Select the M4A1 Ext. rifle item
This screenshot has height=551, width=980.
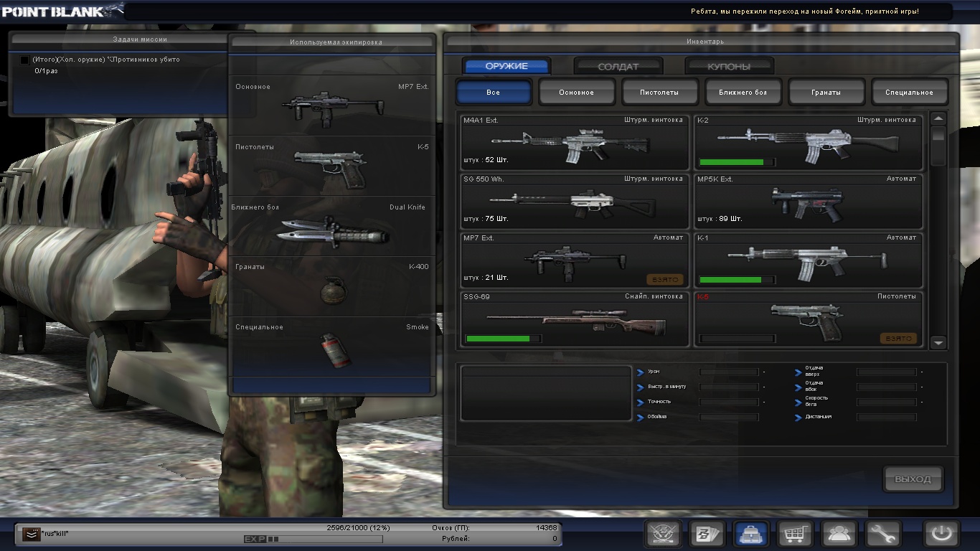(574, 141)
